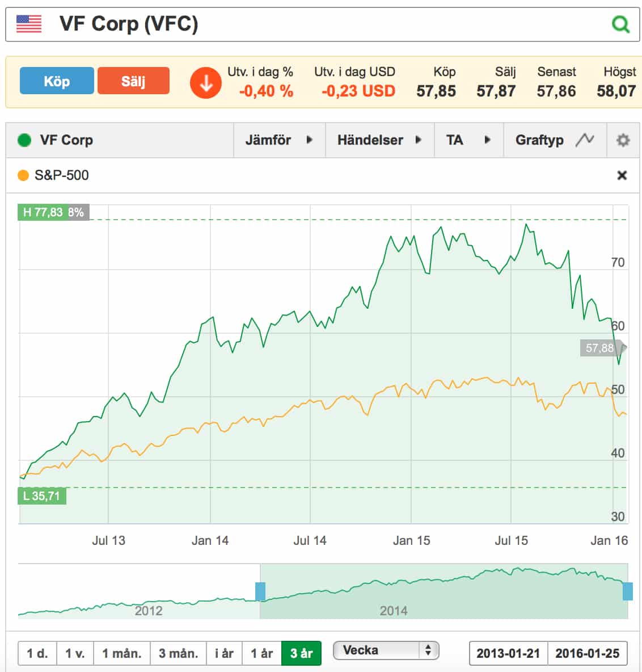
Task: Click the right blue range slider handle
Action: 627,591
